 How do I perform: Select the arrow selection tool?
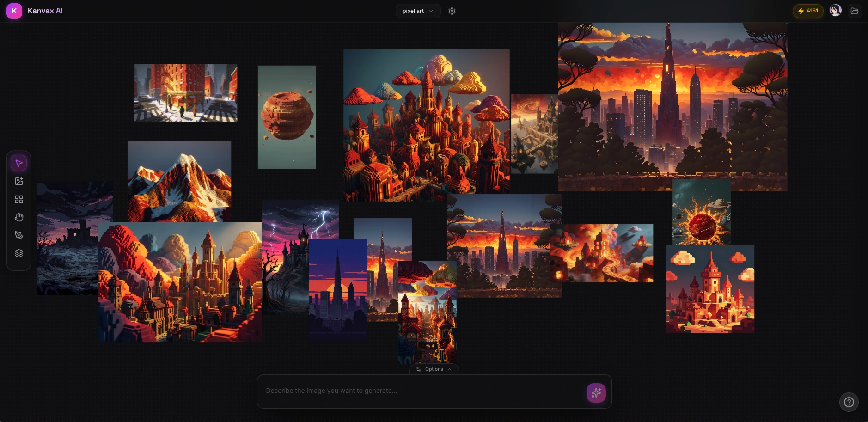(x=19, y=163)
